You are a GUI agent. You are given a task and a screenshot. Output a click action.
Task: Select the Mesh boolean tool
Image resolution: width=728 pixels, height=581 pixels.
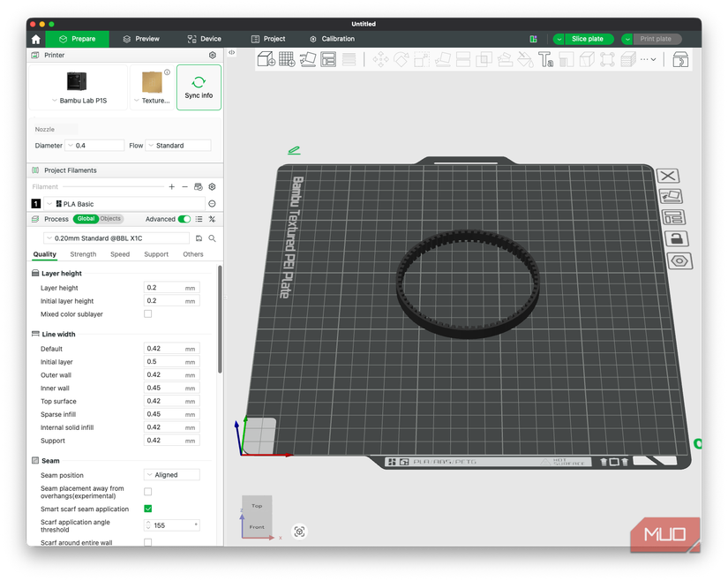(x=484, y=59)
